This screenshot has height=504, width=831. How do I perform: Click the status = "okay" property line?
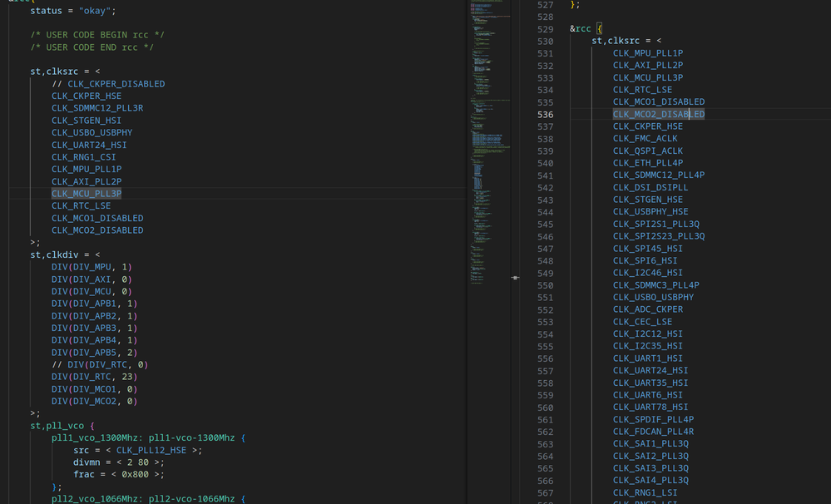pos(71,11)
